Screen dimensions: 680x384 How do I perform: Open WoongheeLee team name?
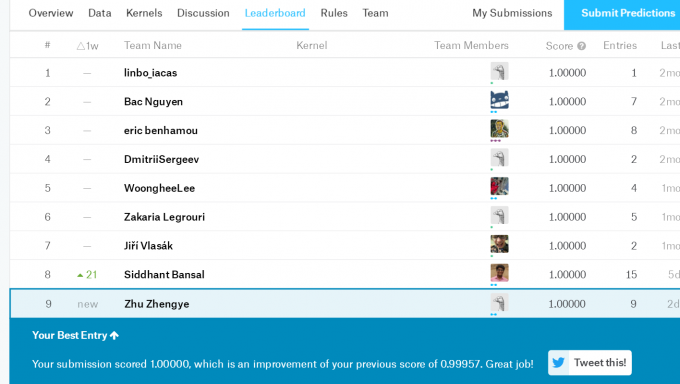[159, 188]
